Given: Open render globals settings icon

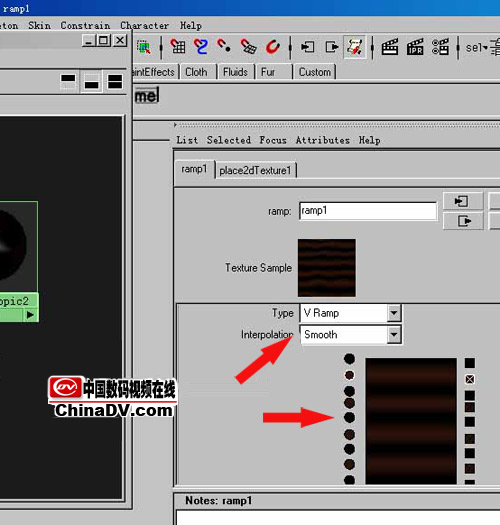Looking at the screenshot, I should [x=440, y=47].
